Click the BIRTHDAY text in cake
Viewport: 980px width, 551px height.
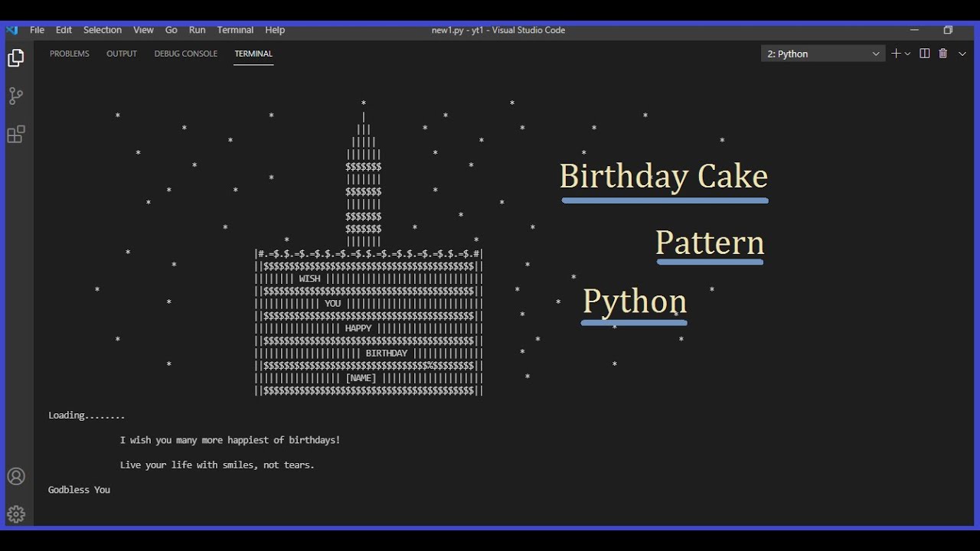tap(387, 354)
